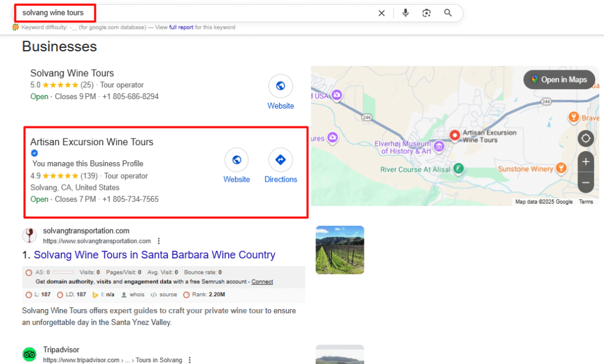This screenshot has height=364, width=604.
Task: Recenter map with the location target icon
Action: 585,139
